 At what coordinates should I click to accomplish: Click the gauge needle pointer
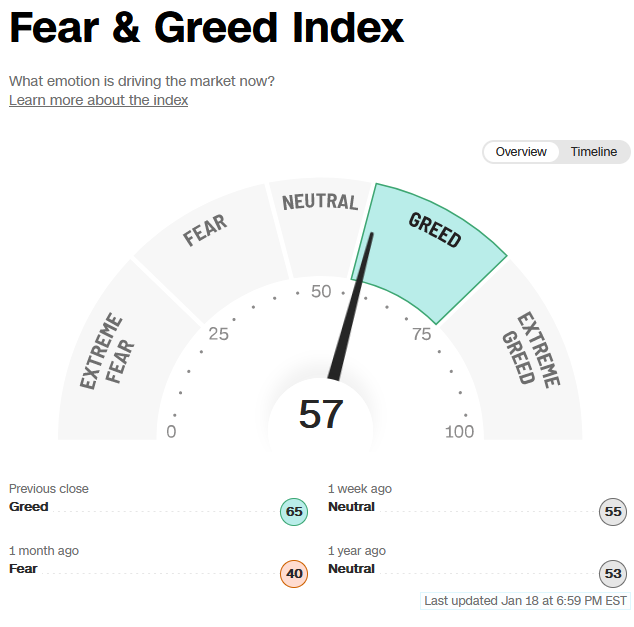pyautogui.click(x=351, y=306)
